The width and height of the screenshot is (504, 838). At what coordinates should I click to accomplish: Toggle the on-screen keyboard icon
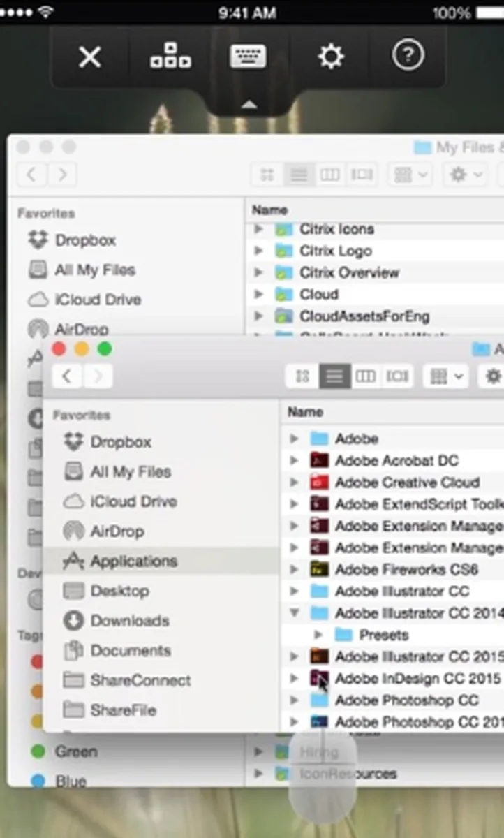pyautogui.click(x=249, y=56)
